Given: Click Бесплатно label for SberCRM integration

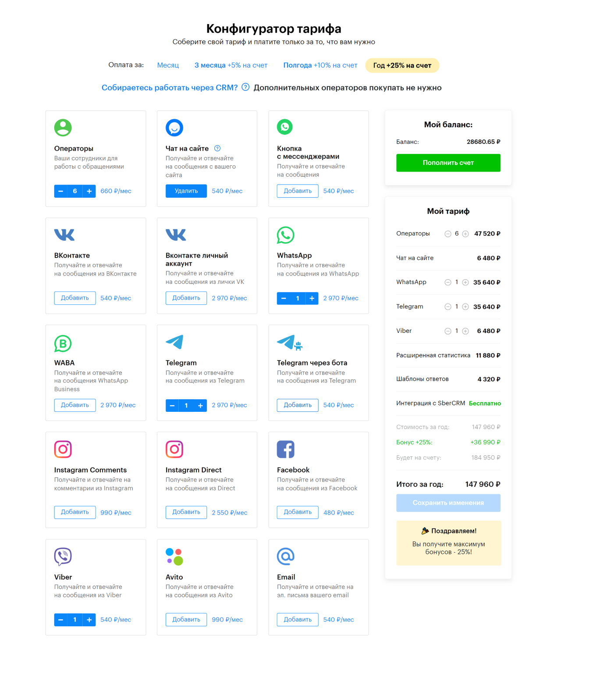Looking at the screenshot, I should 485,403.
